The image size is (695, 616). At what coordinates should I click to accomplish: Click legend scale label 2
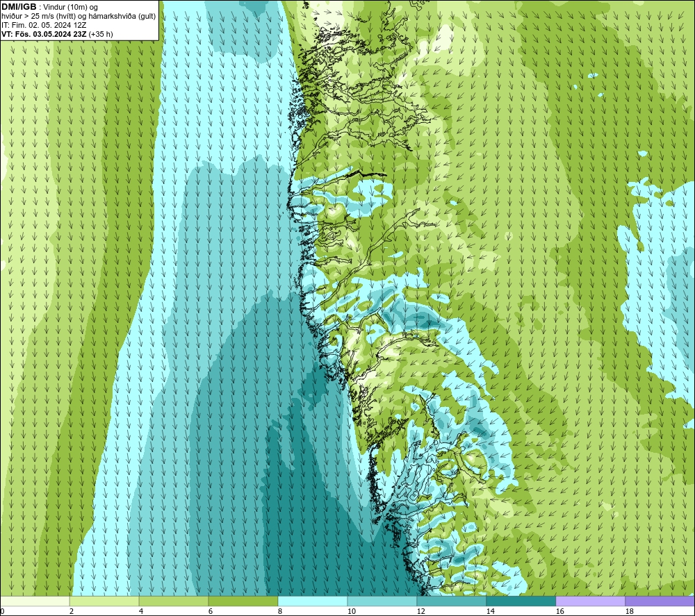click(72, 611)
